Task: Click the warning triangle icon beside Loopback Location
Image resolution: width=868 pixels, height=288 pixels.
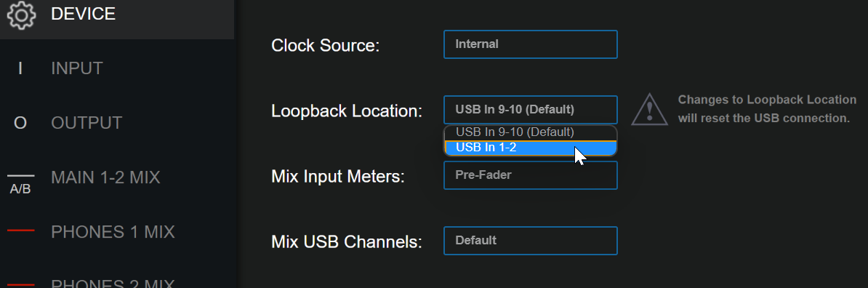Action: (651, 109)
